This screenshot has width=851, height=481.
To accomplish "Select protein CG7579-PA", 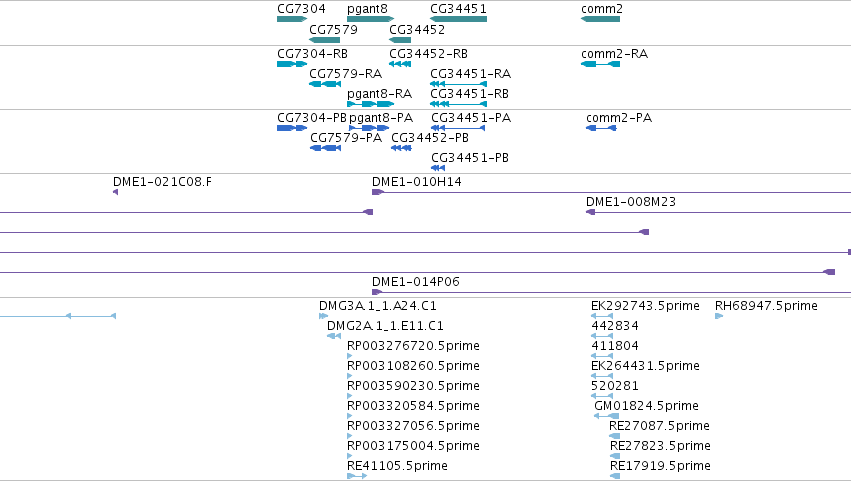I will click(x=326, y=148).
